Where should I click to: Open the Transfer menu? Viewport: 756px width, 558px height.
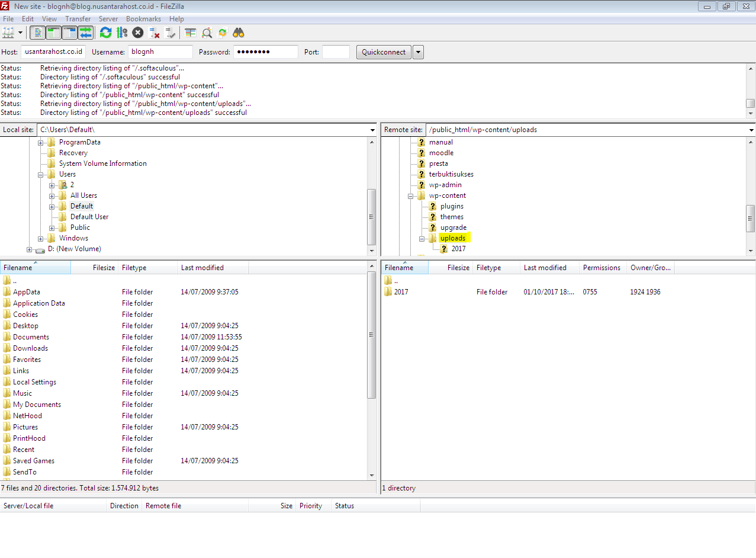click(x=78, y=19)
